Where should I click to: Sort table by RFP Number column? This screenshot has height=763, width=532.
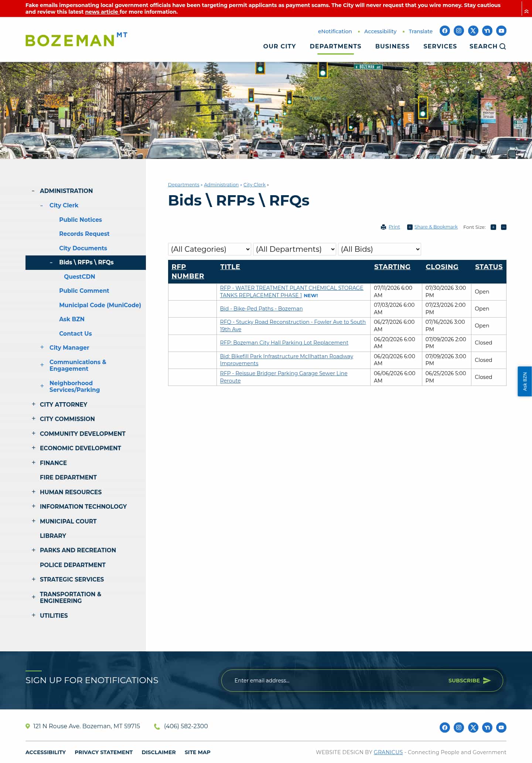click(188, 271)
